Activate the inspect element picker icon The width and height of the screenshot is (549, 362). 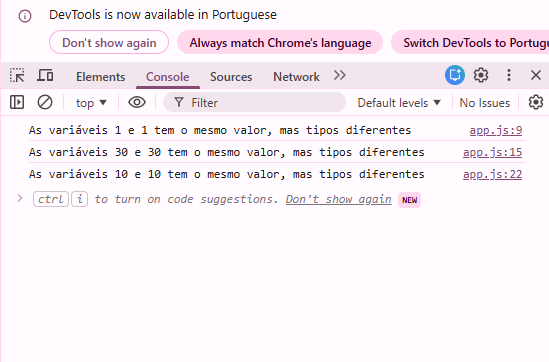17,75
